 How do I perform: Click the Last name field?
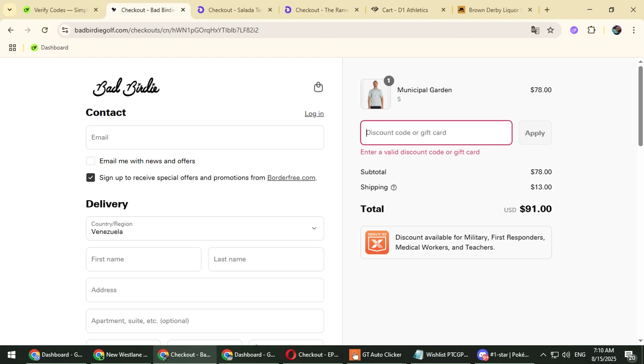coord(266,259)
